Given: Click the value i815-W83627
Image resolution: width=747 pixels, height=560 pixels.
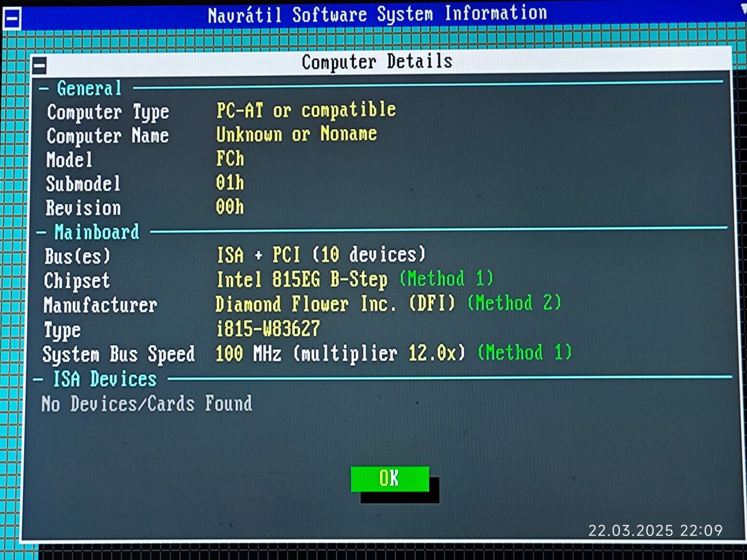Looking at the screenshot, I should pyautogui.click(x=268, y=329).
